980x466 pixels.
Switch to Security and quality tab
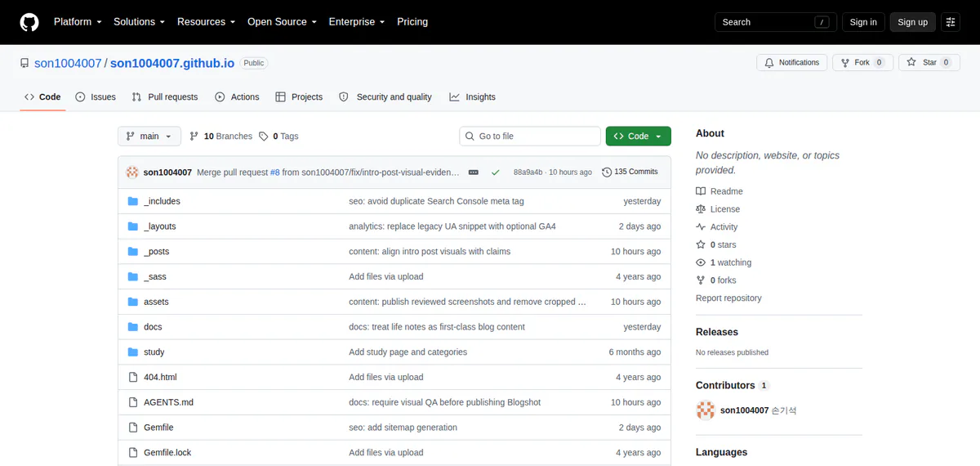(385, 97)
